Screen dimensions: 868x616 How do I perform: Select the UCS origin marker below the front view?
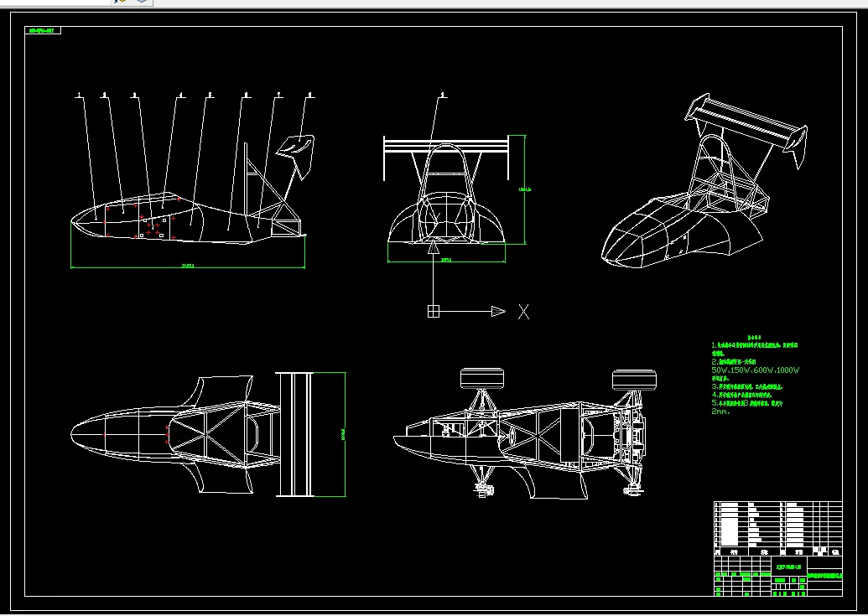(433, 311)
